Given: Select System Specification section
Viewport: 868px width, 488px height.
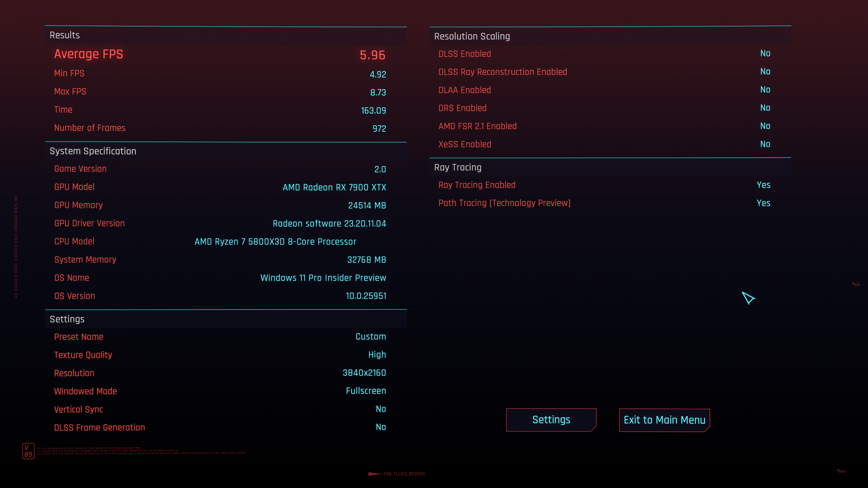Looking at the screenshot, I should click(x=93, y=151).
